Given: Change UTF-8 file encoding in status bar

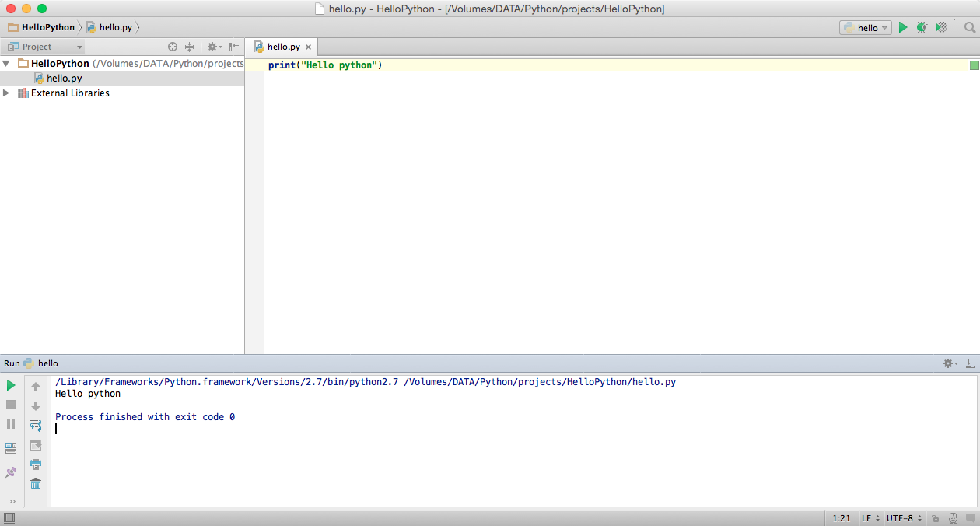Looking at the screenshot, I should [x=904, y=518].
